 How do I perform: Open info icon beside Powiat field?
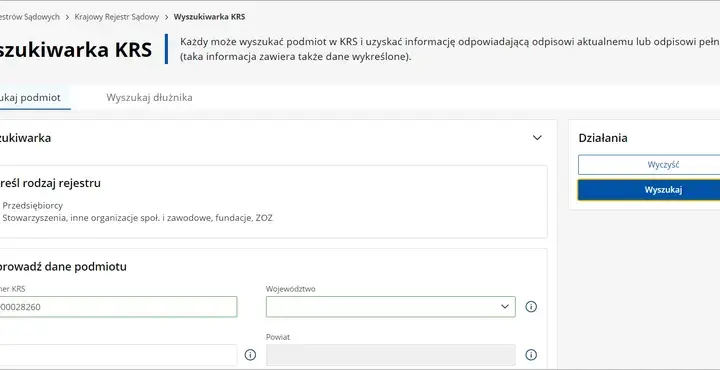tap(531, 355)
